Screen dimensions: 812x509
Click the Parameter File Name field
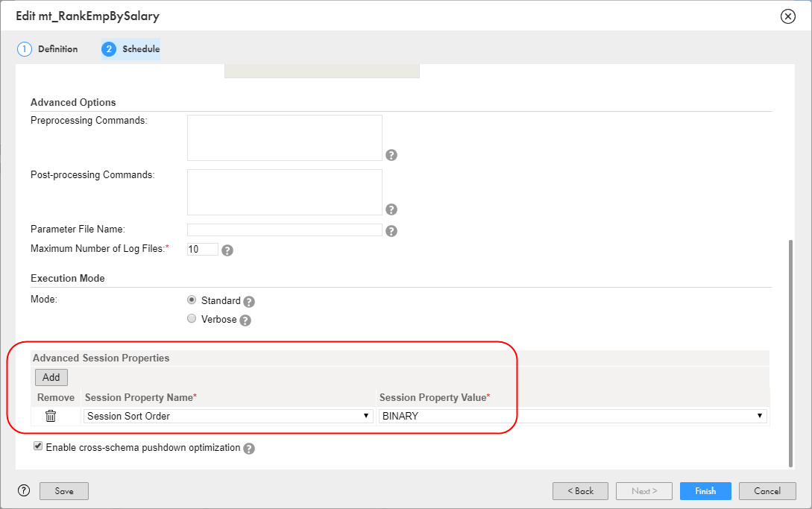[x=285, y=230]
